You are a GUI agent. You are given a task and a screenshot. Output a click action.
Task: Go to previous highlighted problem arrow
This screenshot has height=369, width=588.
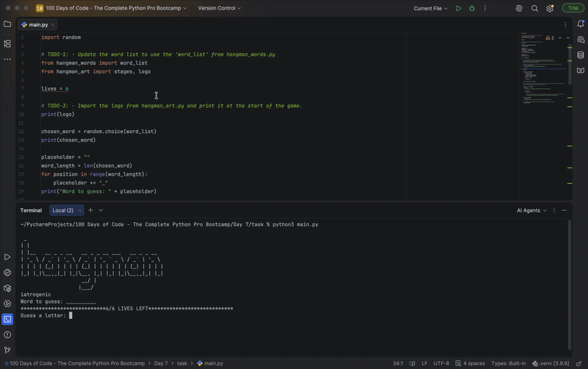click(560, 38)
